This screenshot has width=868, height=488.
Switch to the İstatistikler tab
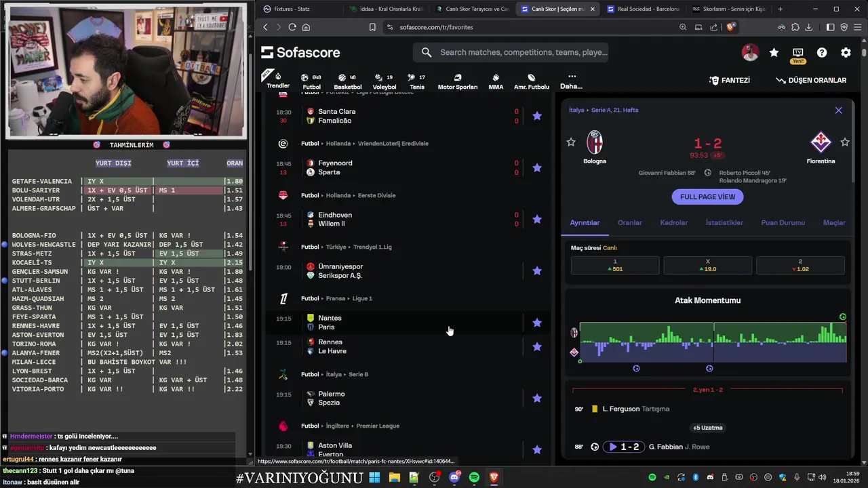[x=724, y=222]
